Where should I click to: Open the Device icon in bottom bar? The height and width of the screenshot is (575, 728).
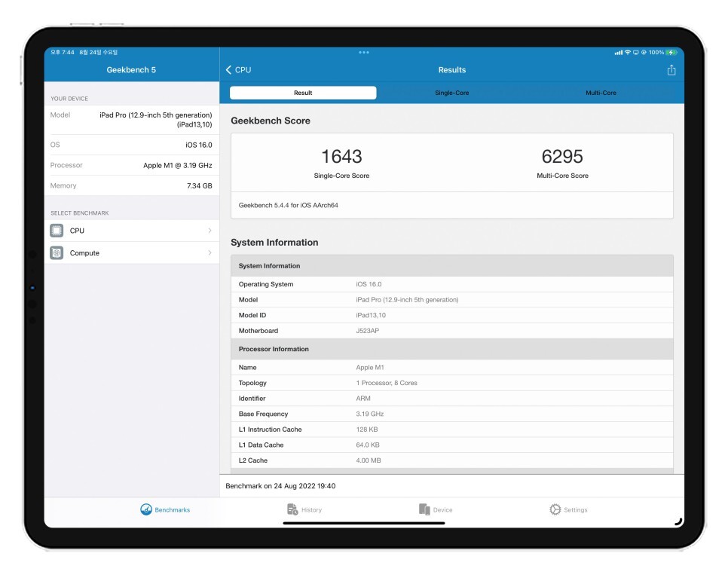(x=424, y=509)
